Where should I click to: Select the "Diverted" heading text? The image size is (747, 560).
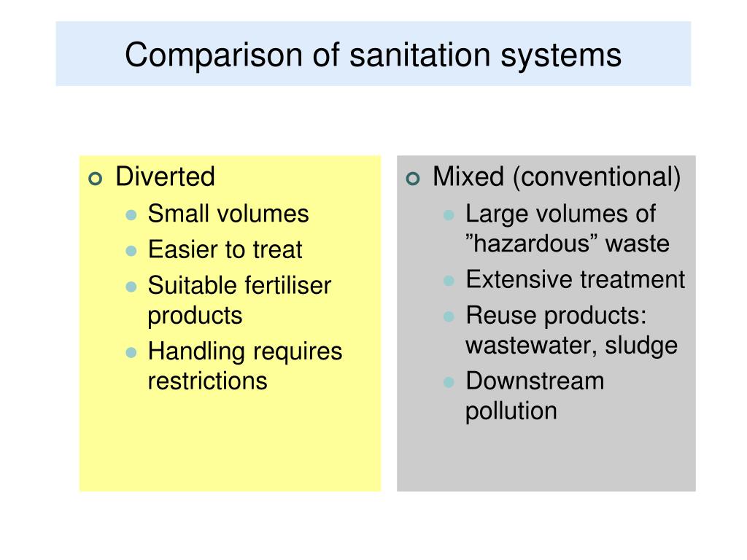tap(166, 176)
